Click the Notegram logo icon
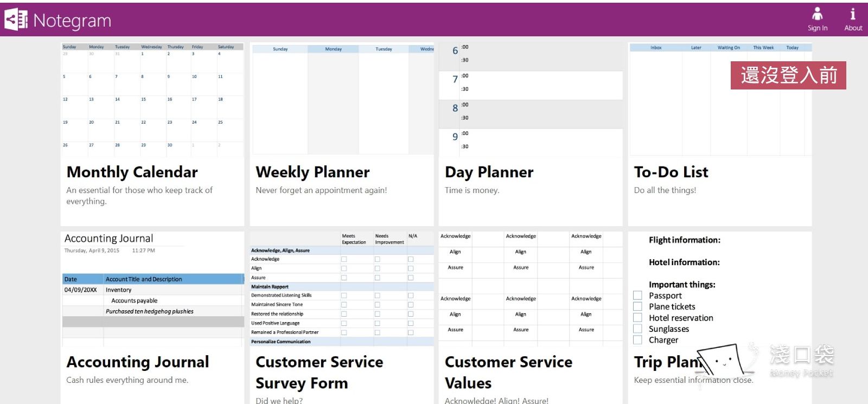The width and height of the screenshot is (868, 404). (16, 20)
